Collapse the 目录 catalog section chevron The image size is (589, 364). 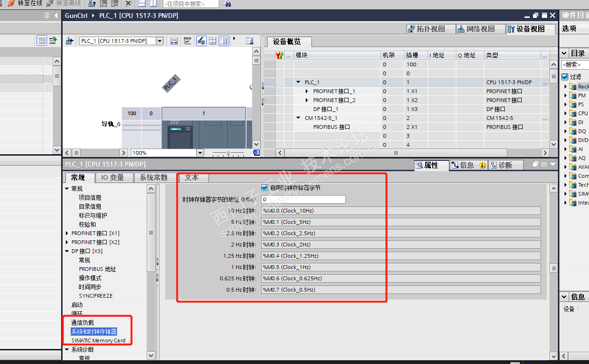click(565, 53)
